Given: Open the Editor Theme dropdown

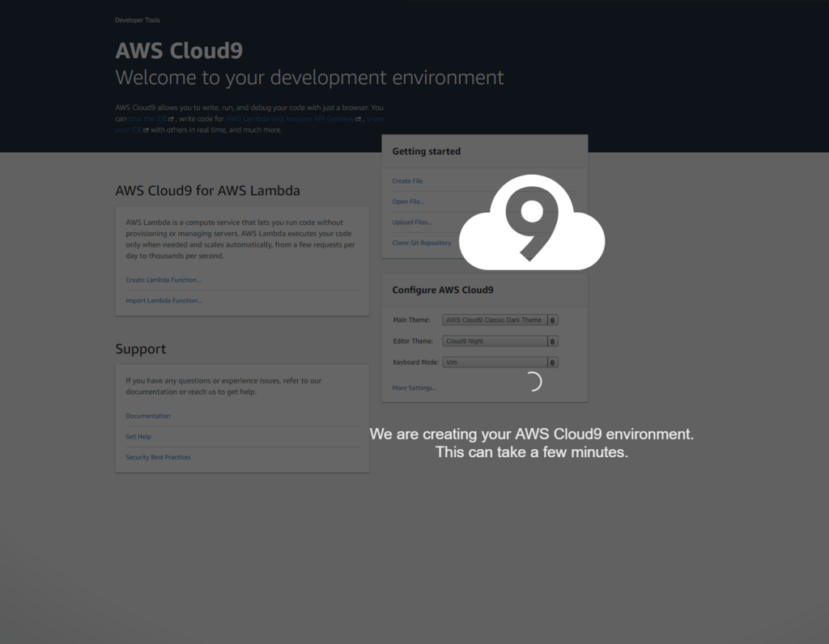Looking at the screenshot, I should click(x=500, y=341).
